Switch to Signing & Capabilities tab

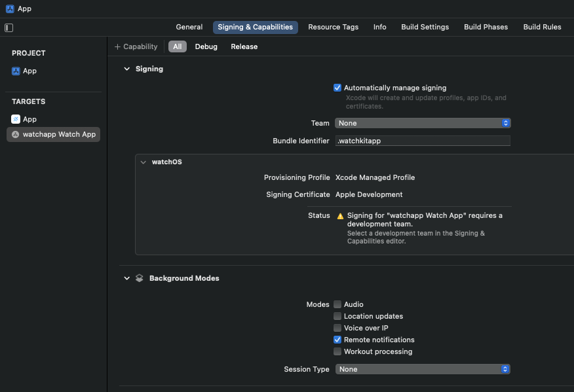pos(255,27)
